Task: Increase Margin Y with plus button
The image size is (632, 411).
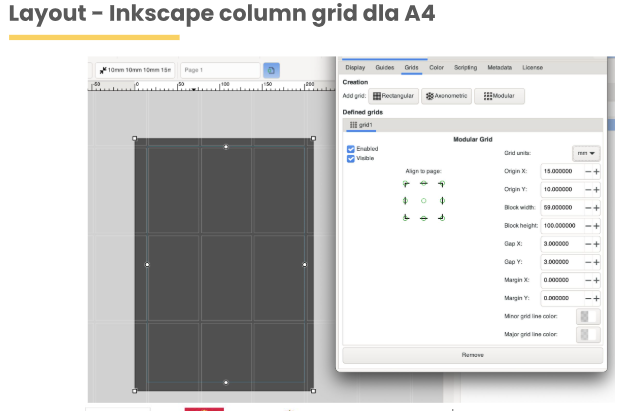Action: (597, 299)
